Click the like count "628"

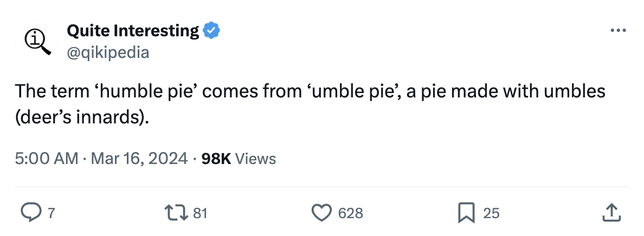click(350, 213)
